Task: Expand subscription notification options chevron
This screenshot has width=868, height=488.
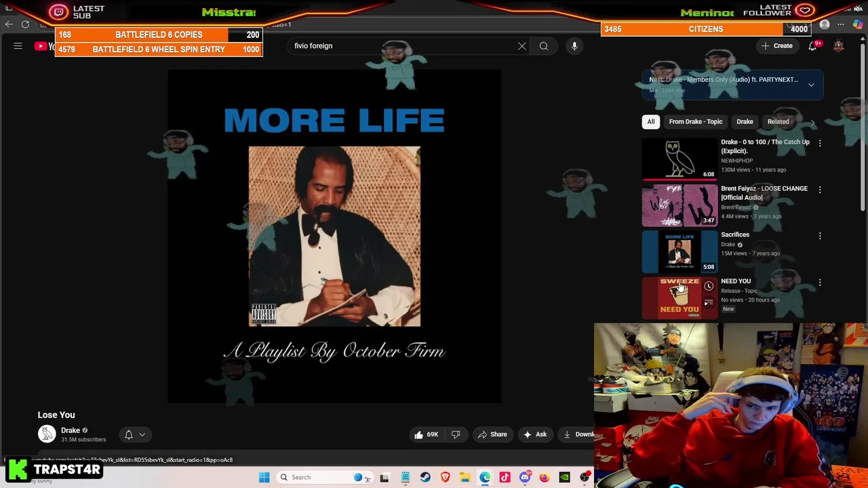Action: [x=142, y=435]
